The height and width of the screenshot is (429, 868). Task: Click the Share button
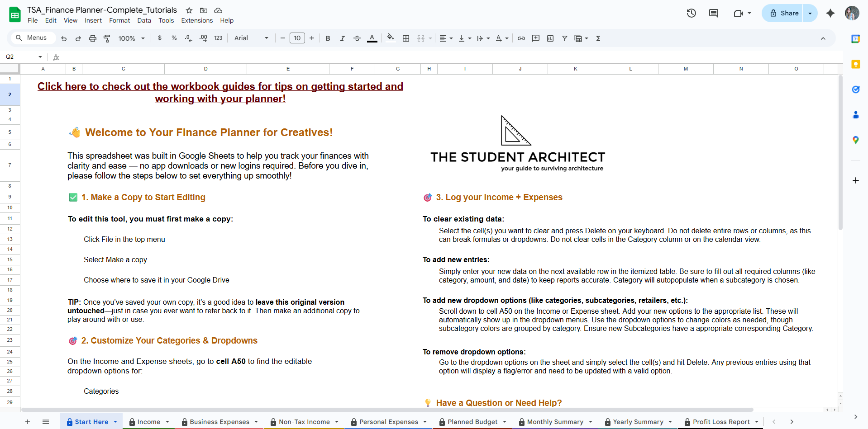pyautogui.click(x=784, y=13)
